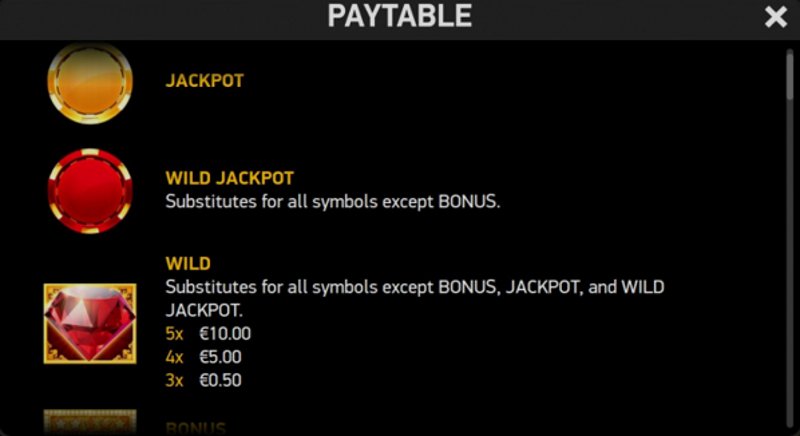
Task: Click the 5x €10.00 payout row
Action: point(208,334)
